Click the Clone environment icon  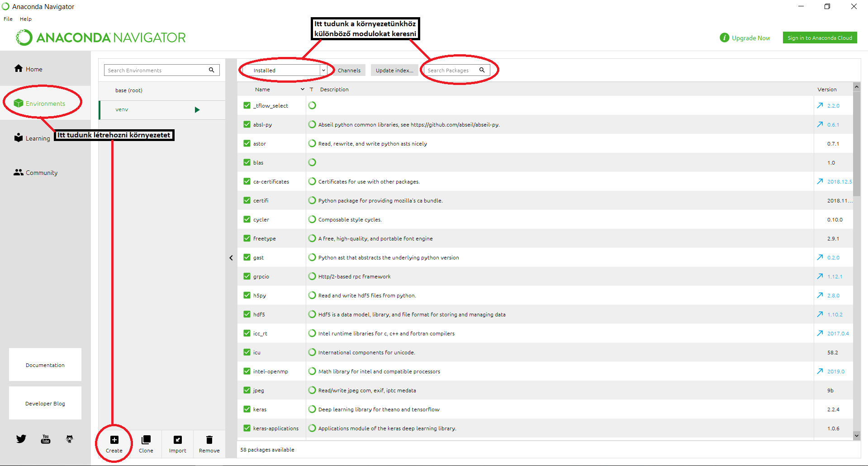click(146, 440)
